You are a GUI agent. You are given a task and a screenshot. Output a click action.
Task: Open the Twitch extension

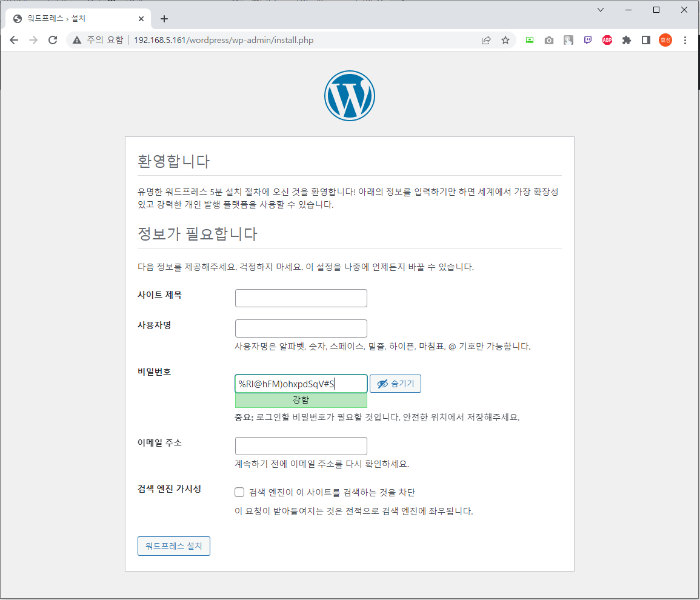pyautogui.click(x=588, y=40)
